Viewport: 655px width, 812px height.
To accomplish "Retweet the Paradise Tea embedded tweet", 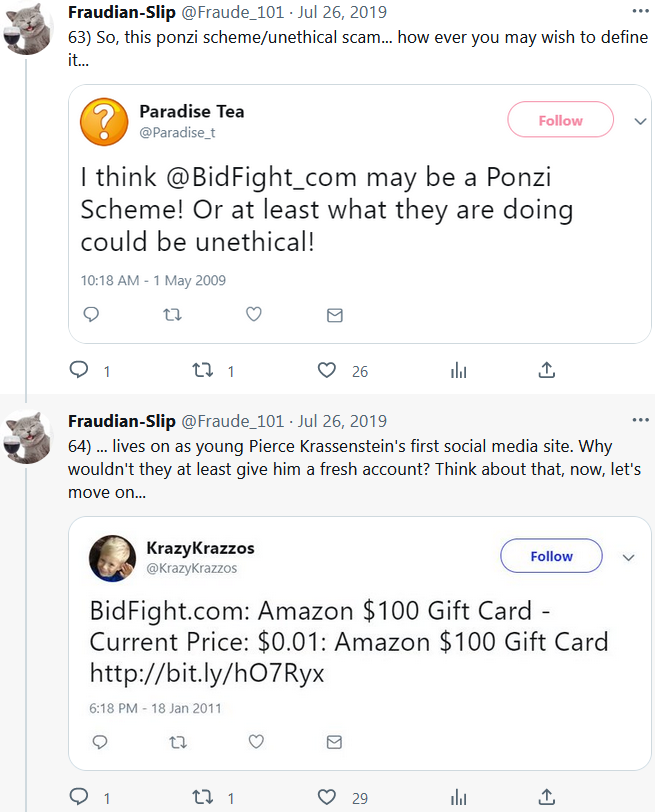I will [x=172, y=315].
